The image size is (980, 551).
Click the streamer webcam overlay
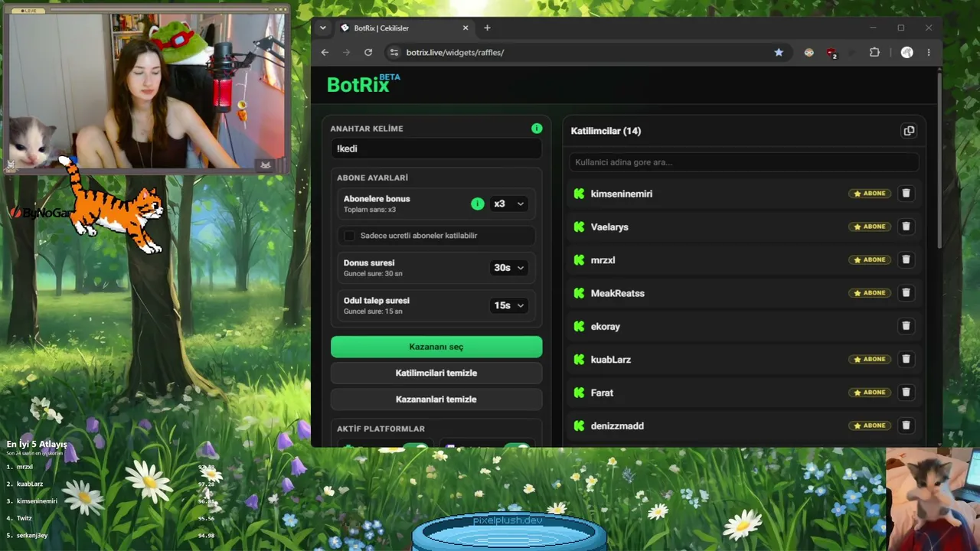coord(146,89)
